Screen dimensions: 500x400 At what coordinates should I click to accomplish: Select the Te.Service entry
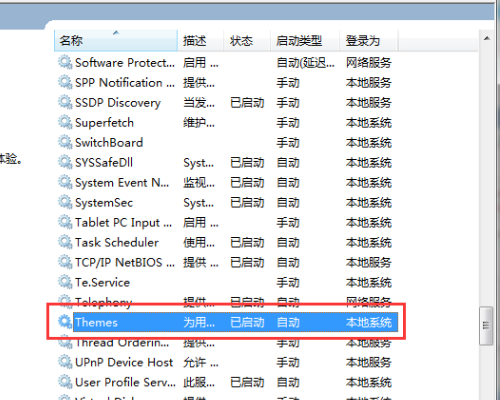pos(102,282)
